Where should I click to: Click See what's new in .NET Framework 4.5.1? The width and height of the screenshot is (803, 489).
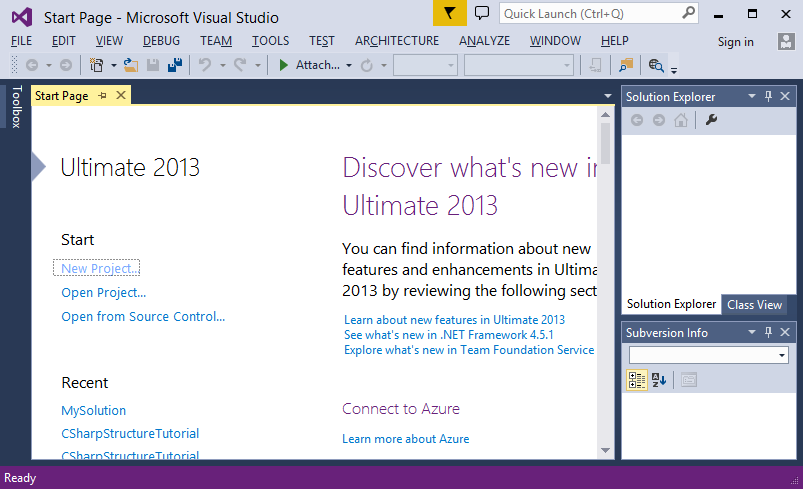(x=449, y=335)
